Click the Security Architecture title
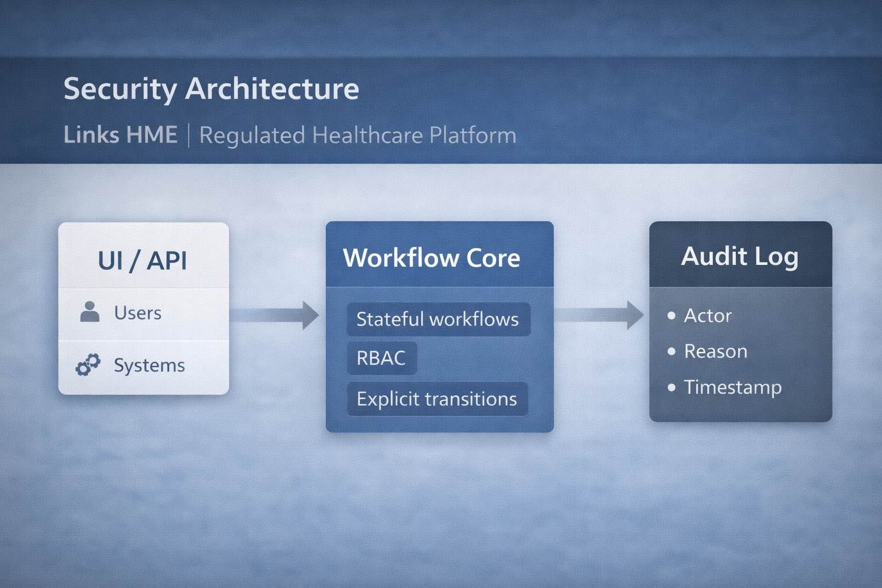882x588 pixels. (211, 89)
